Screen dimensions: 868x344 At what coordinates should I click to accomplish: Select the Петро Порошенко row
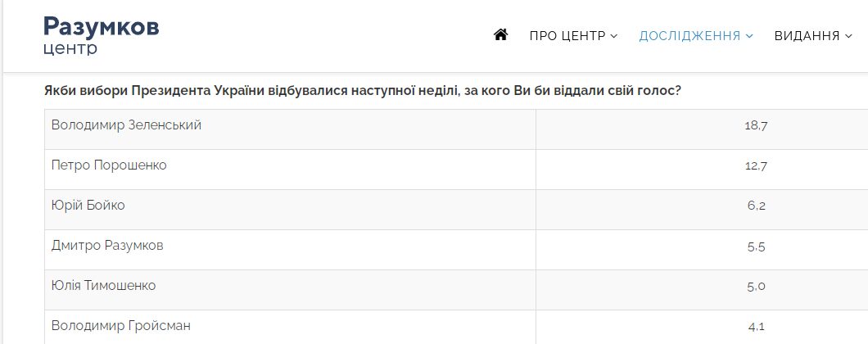click(456, 170)
